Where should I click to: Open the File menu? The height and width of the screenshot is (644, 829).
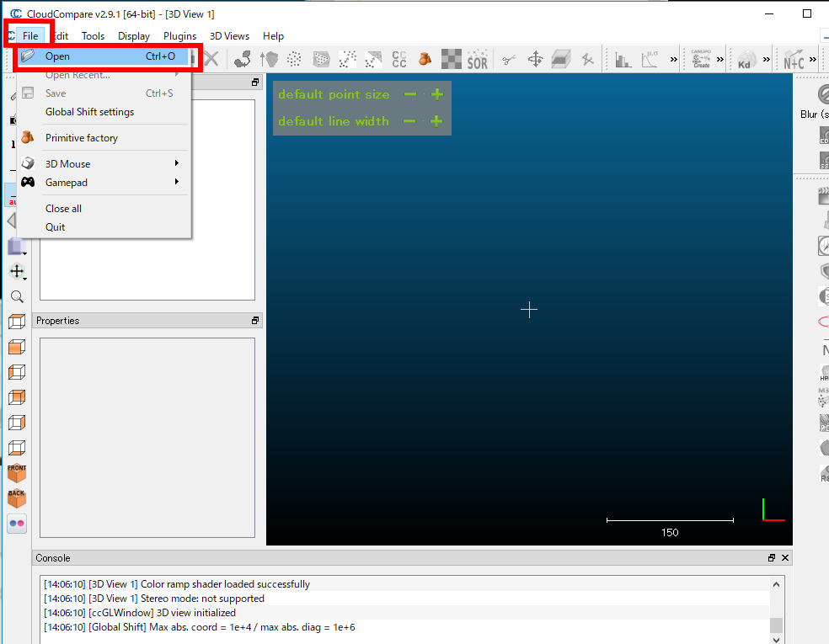click(30, 36)
